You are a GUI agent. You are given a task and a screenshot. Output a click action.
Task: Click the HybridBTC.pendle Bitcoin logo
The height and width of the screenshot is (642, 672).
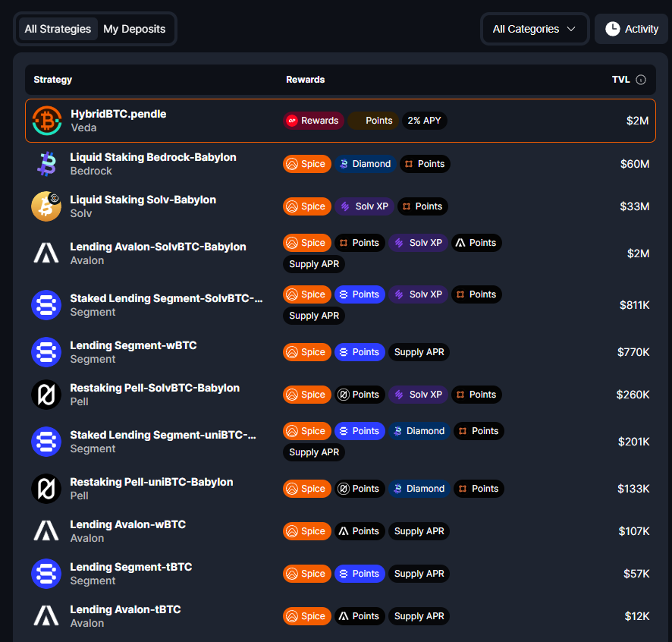point(47,121)
